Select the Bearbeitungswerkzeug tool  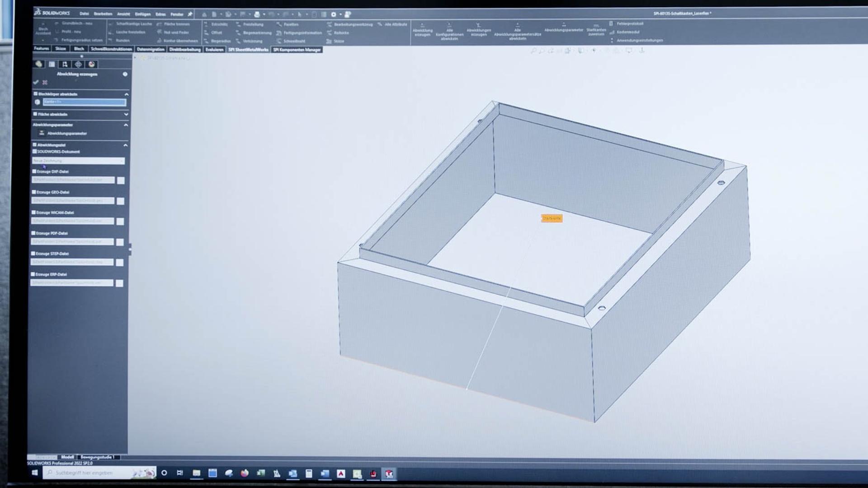tap(349, 24)
